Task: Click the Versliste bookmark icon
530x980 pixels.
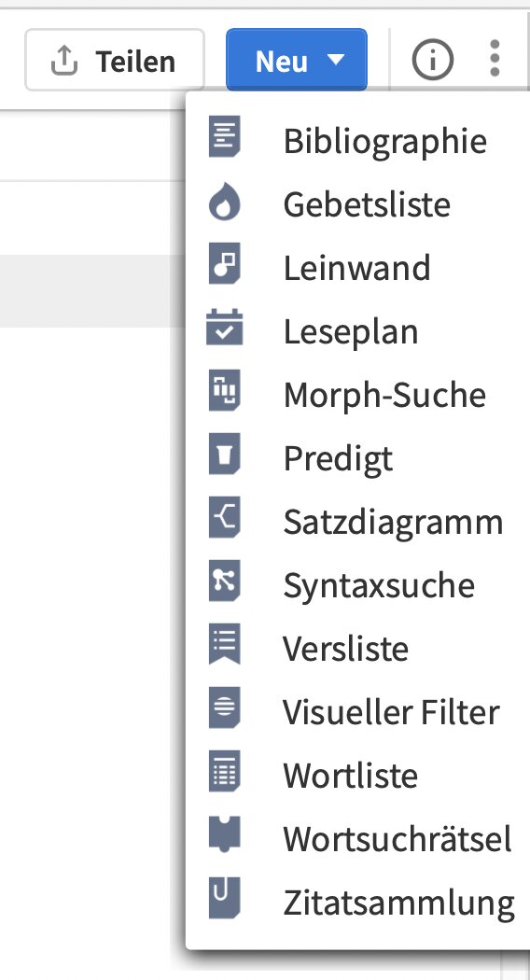Action: pyautogui.click(x=224, y=645)
